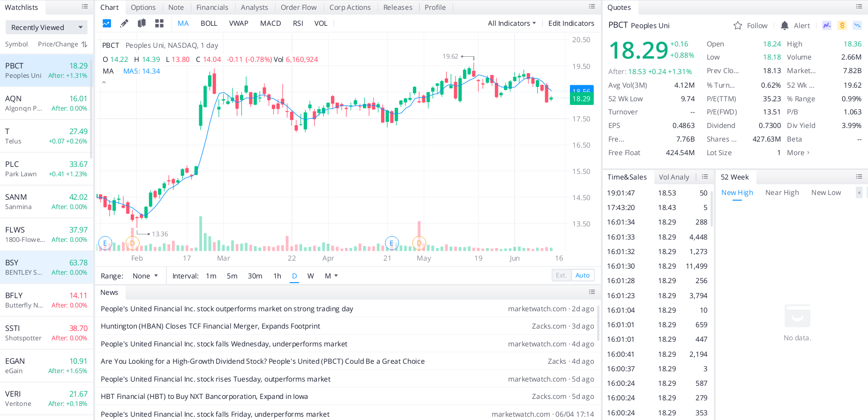Open the 52 Week panel menu icon

pyautogui.click(x=859, y=177)
